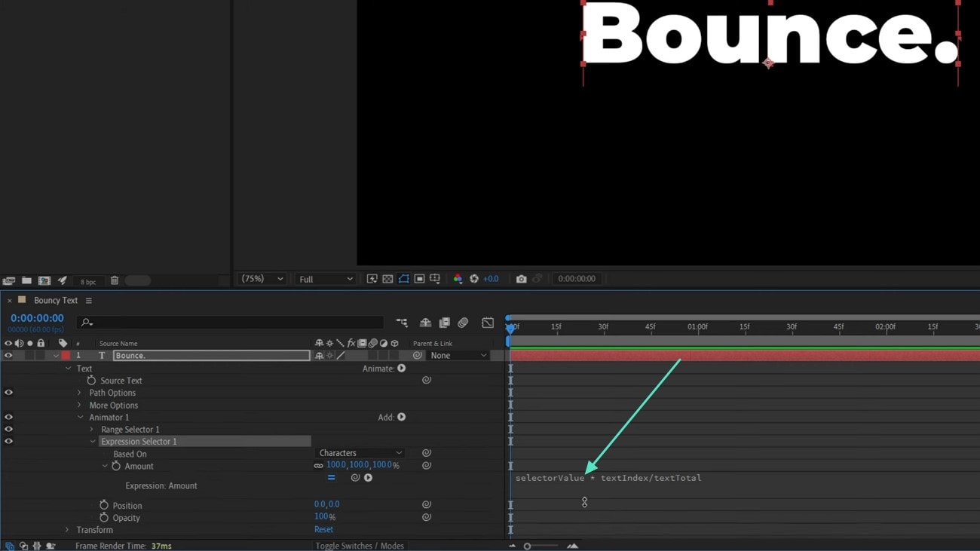The image size is (980, 551).
Task: Click Toggle Switches / Modes button
Action: [360, 546]
